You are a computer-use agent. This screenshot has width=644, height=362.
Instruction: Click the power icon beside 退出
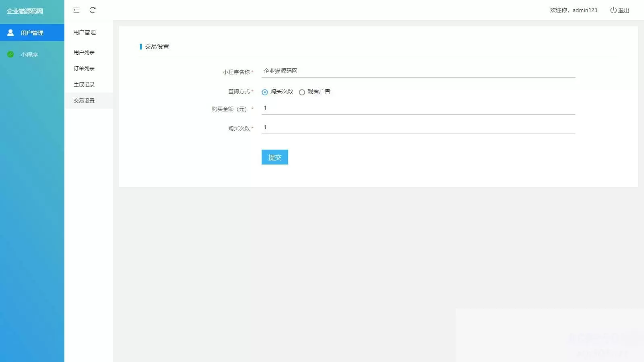coord(613,10)
